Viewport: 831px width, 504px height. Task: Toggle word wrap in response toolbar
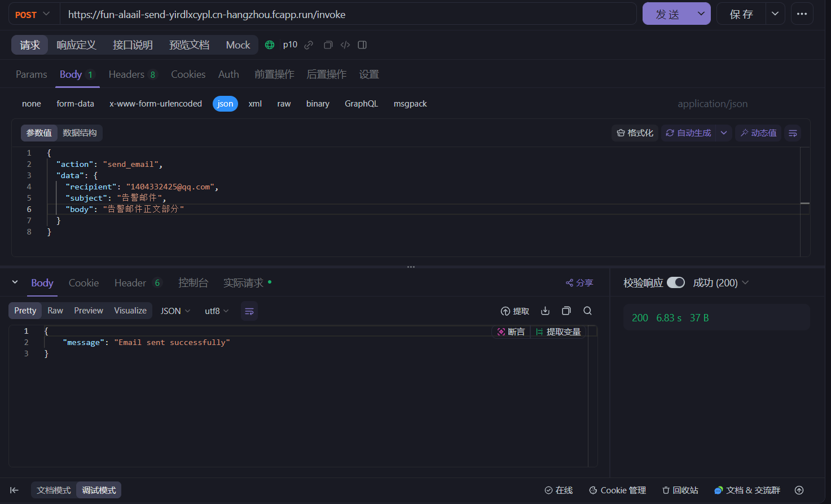249,311
